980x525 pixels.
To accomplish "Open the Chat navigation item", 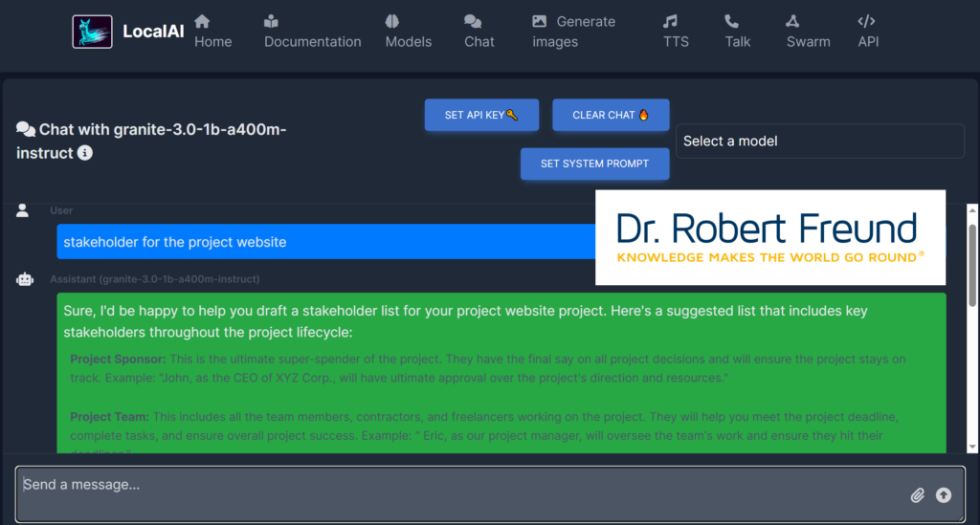I will point(479,32).
